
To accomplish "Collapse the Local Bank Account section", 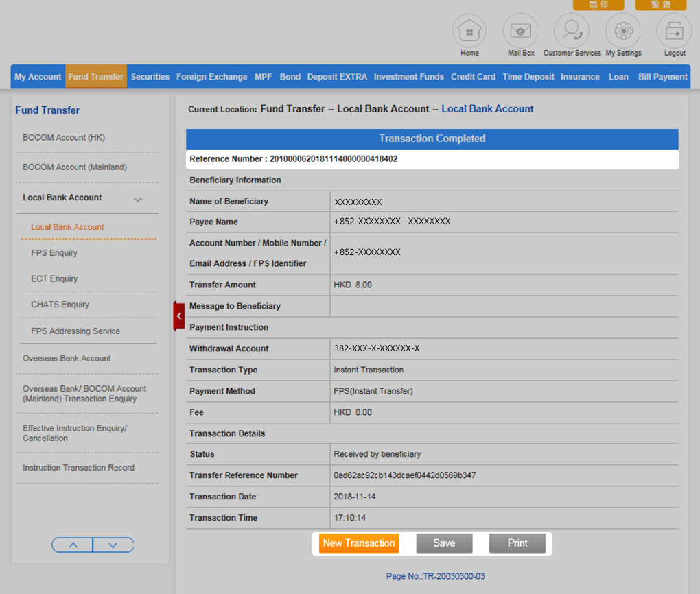I will tap(138, 199).
